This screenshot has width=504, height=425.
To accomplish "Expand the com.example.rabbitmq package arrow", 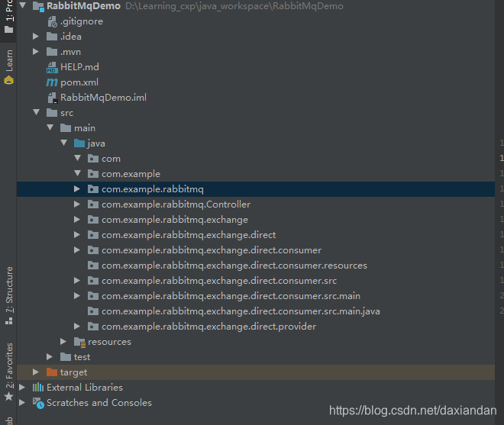I will click(77, 189).
